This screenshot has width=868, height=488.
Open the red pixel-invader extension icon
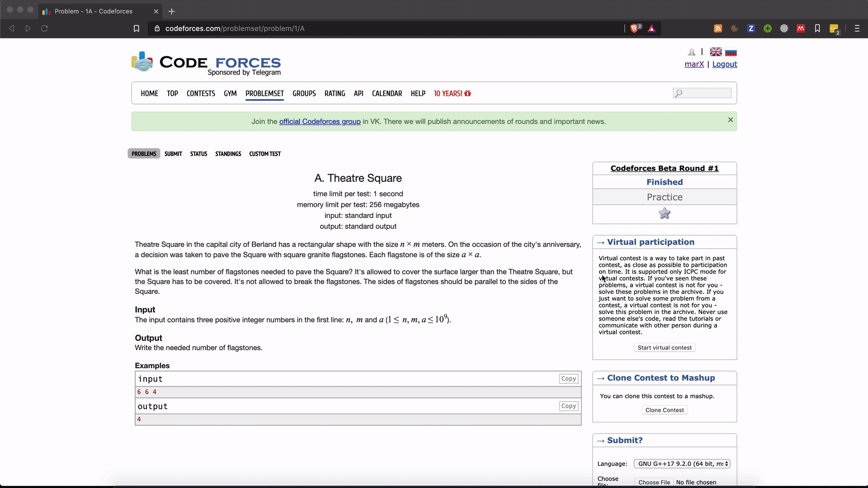(x=801, y=29)
